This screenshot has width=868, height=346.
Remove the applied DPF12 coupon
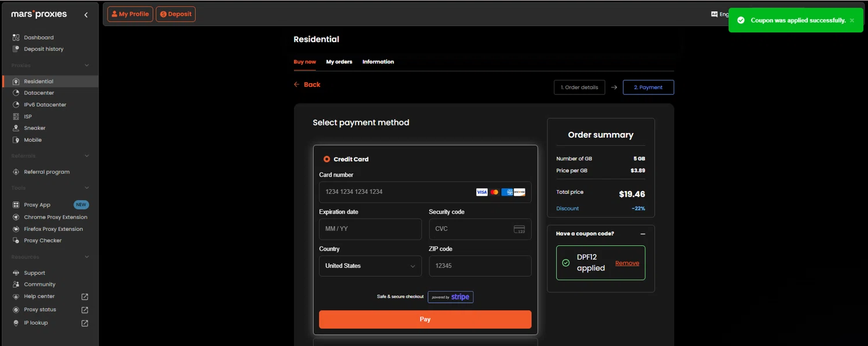pyautogui.click(x=627, y=263)
